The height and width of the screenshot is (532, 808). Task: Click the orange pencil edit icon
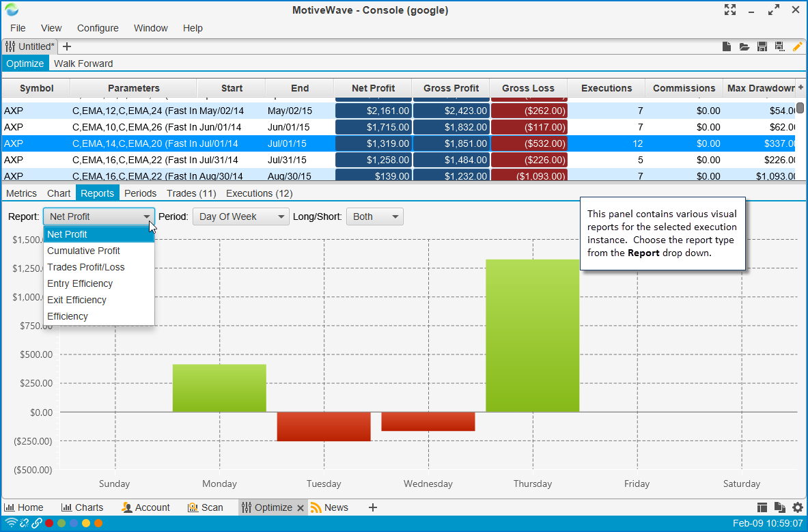797,46
